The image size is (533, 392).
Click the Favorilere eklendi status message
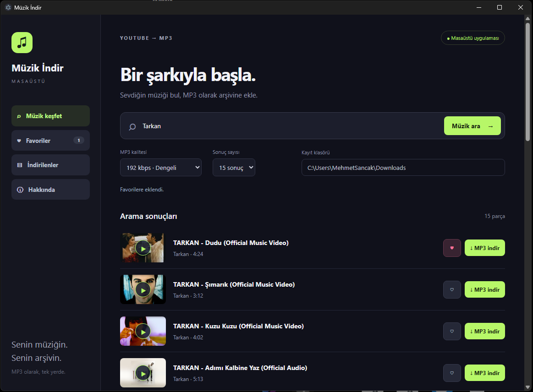142,190
